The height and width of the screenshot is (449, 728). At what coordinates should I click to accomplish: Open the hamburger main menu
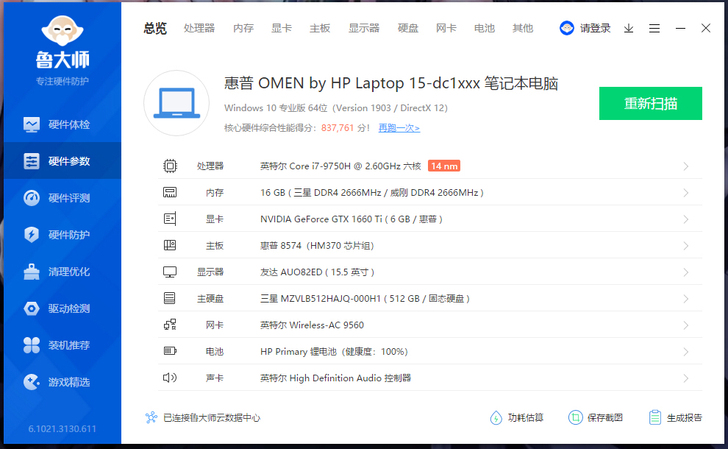[x=654, y=28]
